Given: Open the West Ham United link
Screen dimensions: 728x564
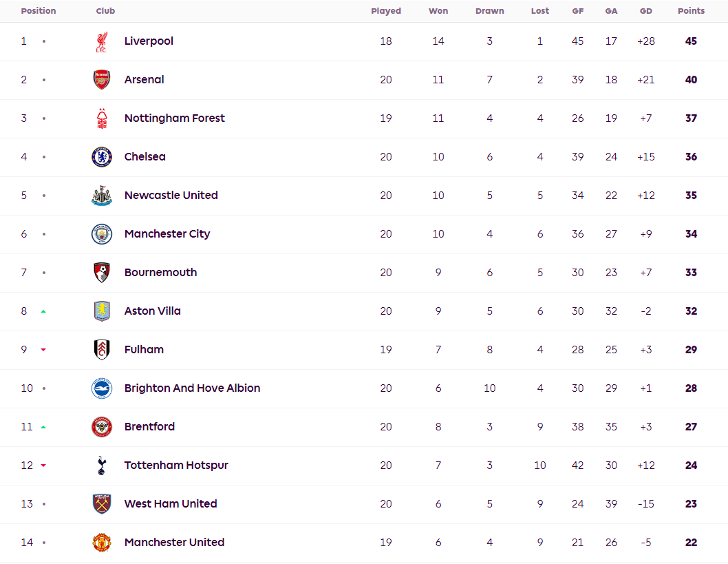Looking at the screenshot, I should click(171, 504).
